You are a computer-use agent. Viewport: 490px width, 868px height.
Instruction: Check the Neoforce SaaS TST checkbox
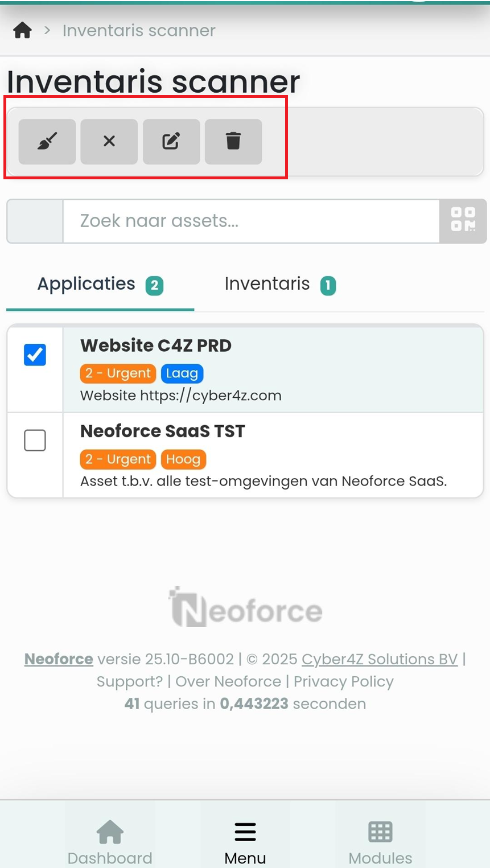[35, 441]
